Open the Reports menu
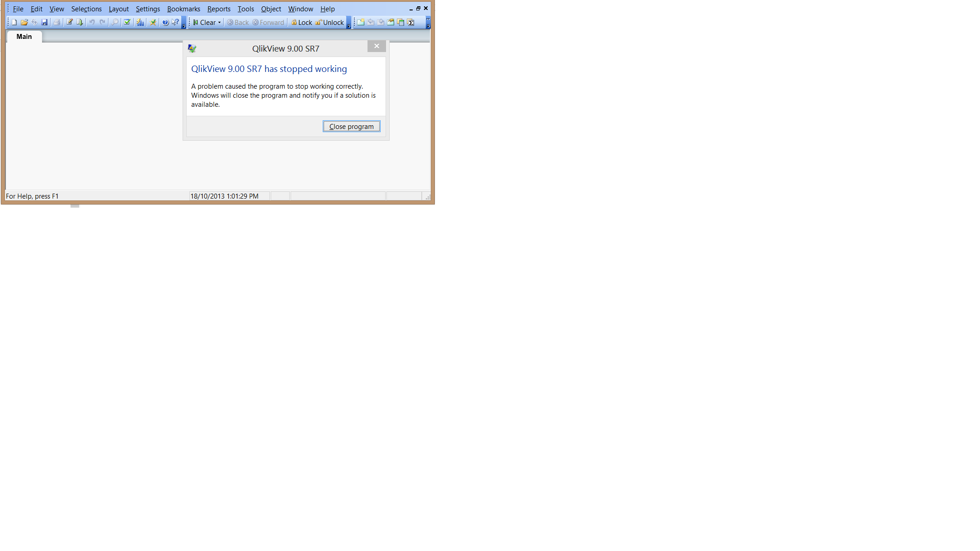 click(x=218, y=9)
